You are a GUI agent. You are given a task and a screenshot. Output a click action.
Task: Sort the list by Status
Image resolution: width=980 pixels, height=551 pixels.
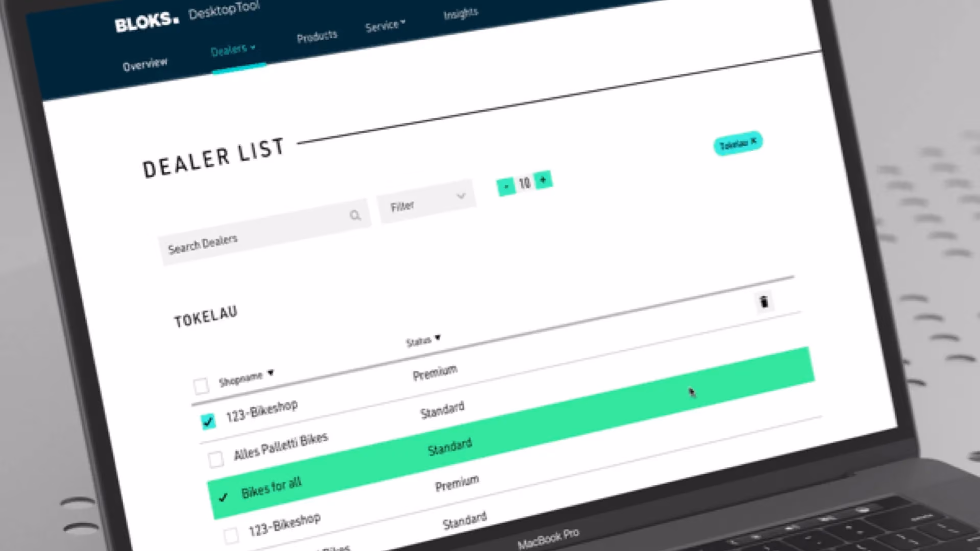pos(423,340)
